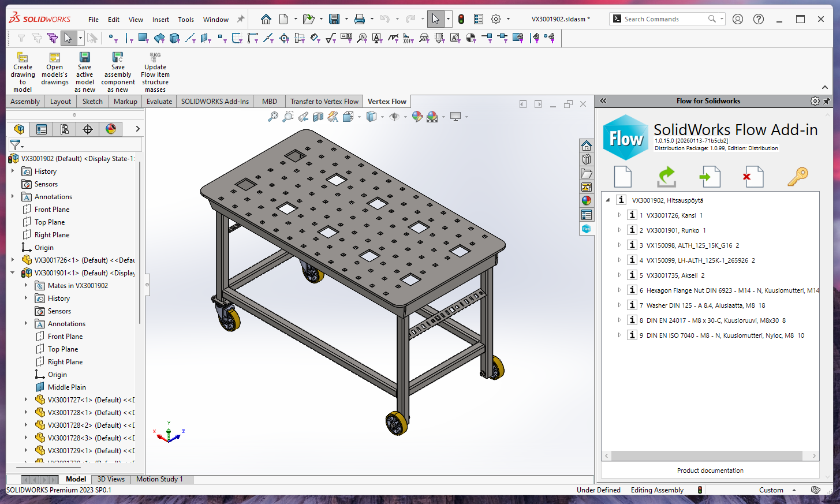
Task: Click Save active model as new
Action: click(85, 58)
